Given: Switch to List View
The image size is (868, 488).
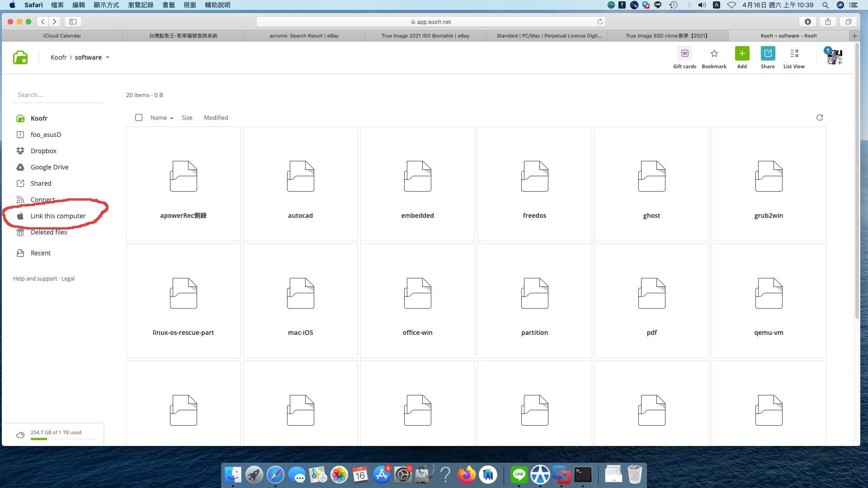Looking at the screenshot, I should pyautogui.click(x=794, y=54).
